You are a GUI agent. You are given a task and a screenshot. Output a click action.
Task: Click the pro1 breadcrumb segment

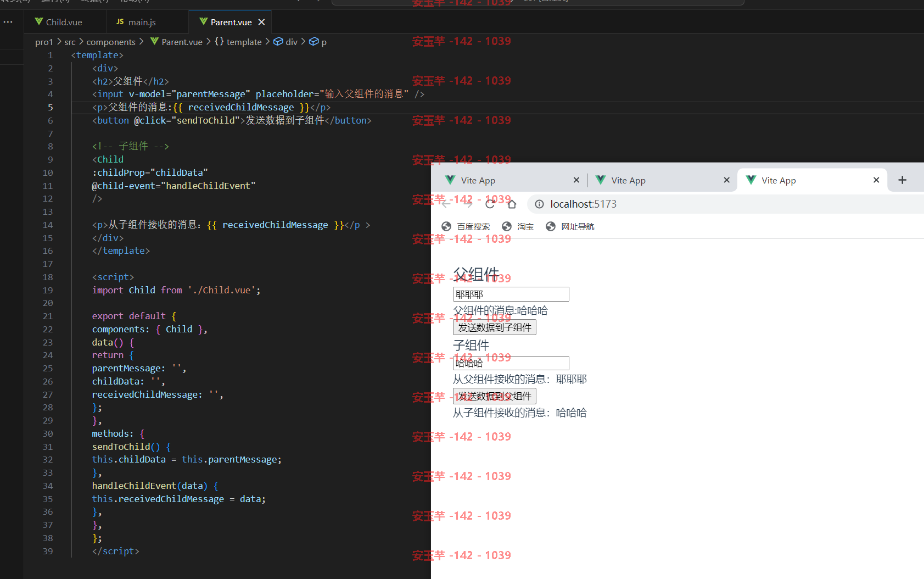click(44, 42)
